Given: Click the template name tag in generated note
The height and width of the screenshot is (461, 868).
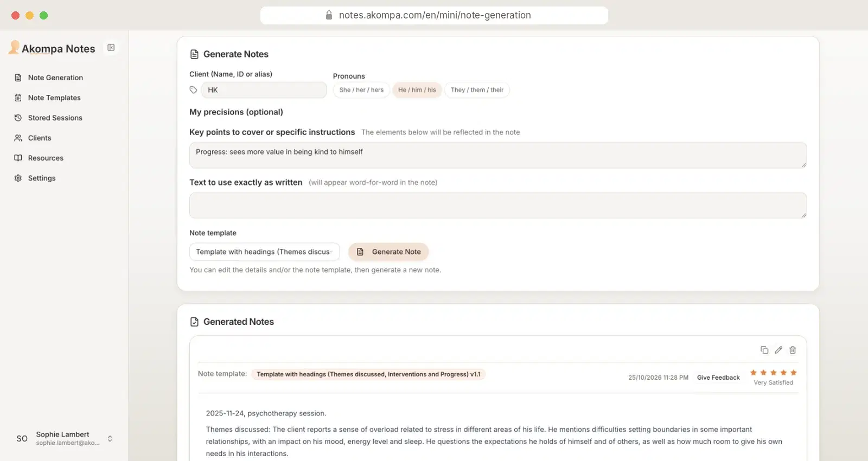Looking at the screenshot, I should 368,374.
